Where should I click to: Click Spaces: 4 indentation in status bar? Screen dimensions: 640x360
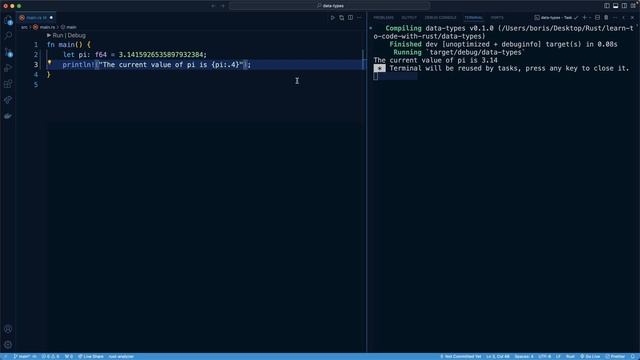tap(524, 356)
